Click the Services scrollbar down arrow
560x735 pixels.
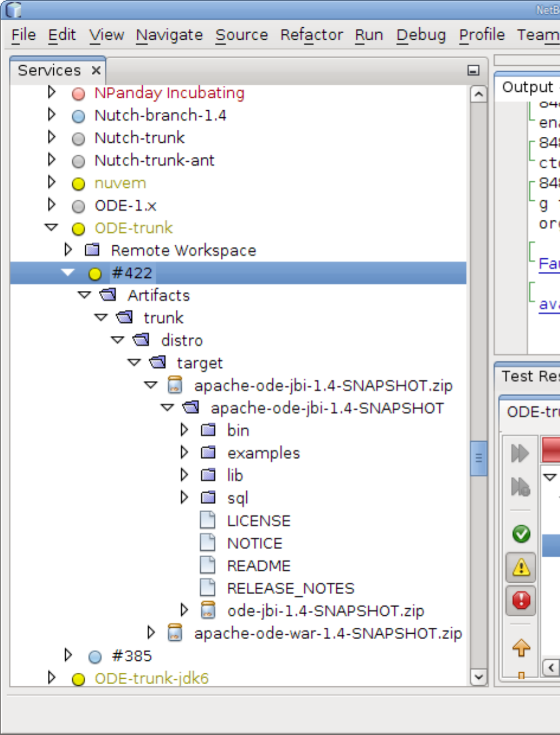click(x=478, y=676)
